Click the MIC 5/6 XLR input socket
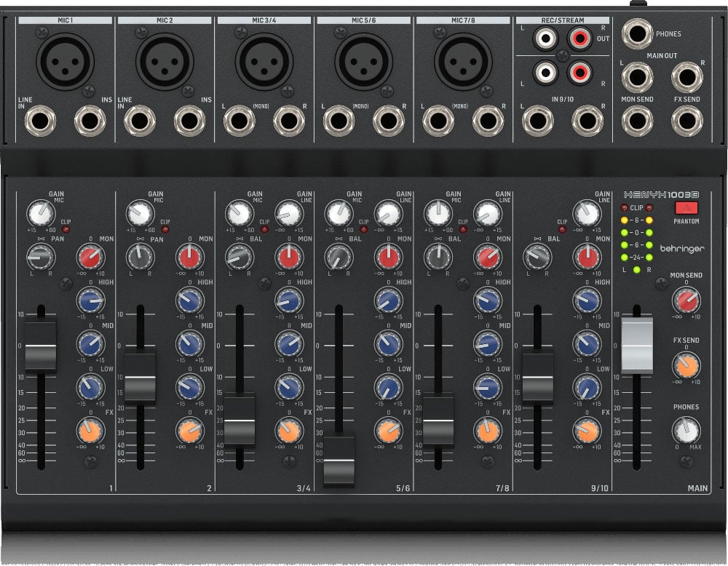The width and height of the screenshot is (728, 566). (363, 61)
